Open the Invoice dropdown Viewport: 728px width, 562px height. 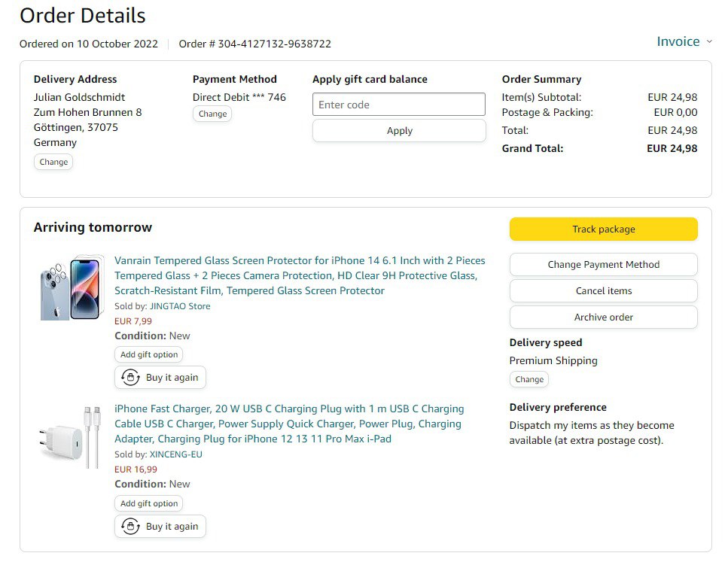(684, 42)
